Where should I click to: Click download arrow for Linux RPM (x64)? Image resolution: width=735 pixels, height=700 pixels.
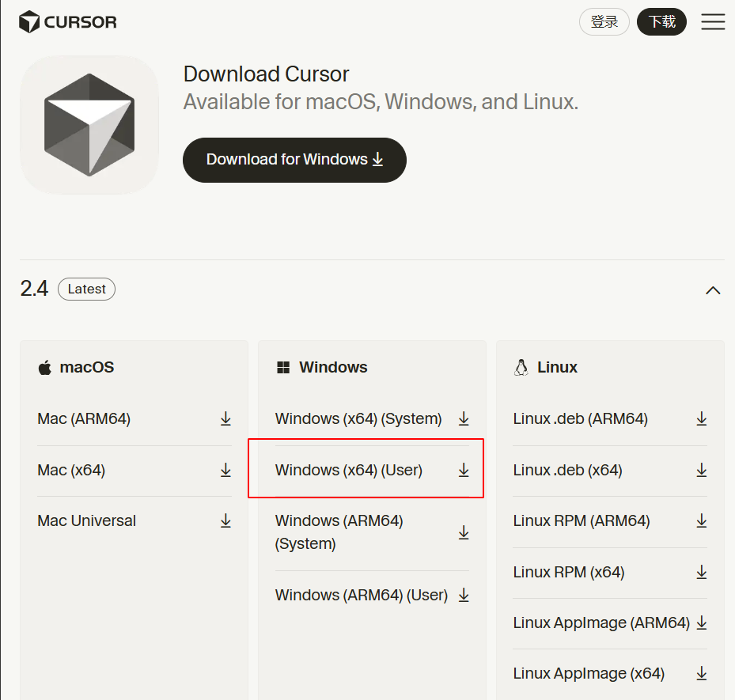point(702,572)
